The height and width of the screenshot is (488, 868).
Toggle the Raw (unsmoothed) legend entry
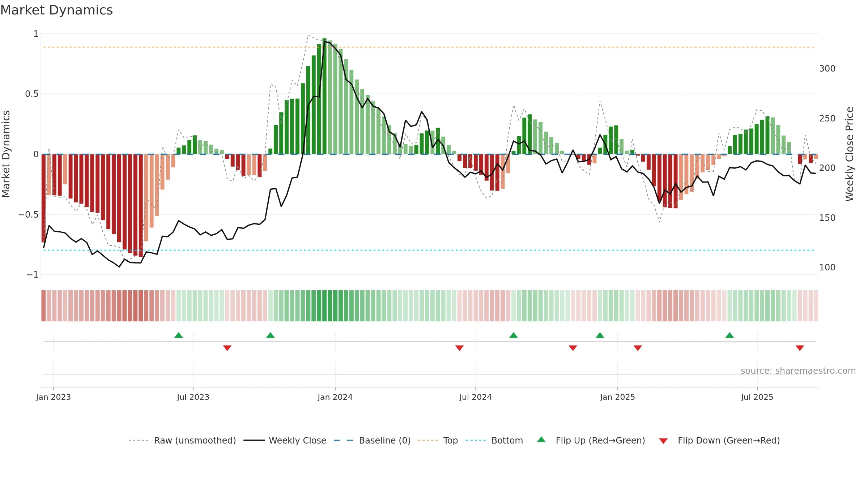click(182, 440)
